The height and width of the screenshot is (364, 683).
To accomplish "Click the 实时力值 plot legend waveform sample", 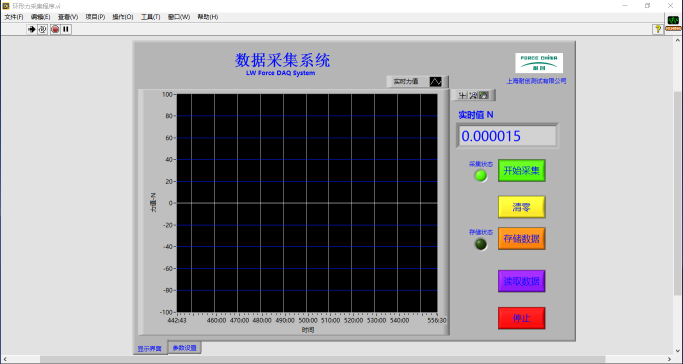I will [436, 81].
